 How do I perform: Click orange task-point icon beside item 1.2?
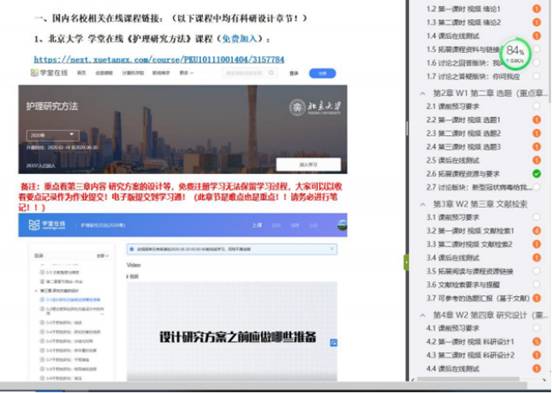537,9
